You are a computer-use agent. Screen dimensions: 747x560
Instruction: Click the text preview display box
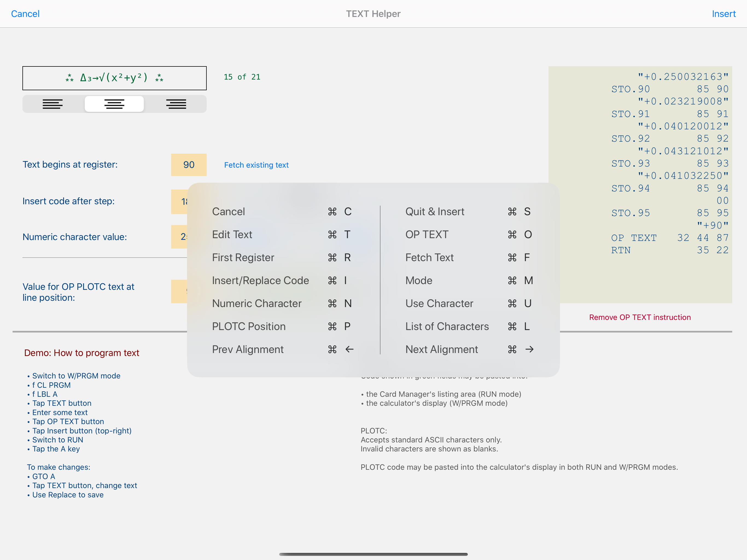click(115, 78)
